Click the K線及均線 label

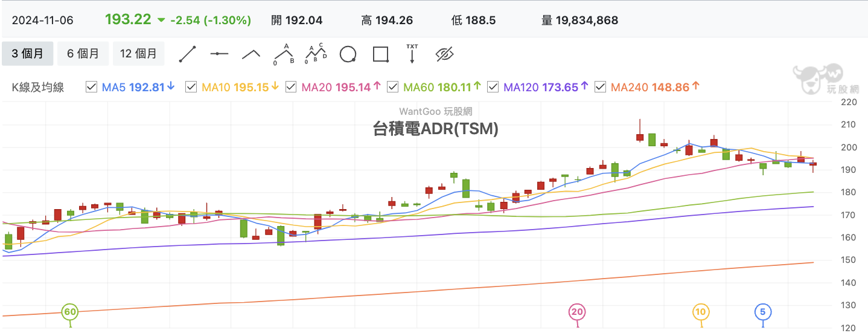38,87
